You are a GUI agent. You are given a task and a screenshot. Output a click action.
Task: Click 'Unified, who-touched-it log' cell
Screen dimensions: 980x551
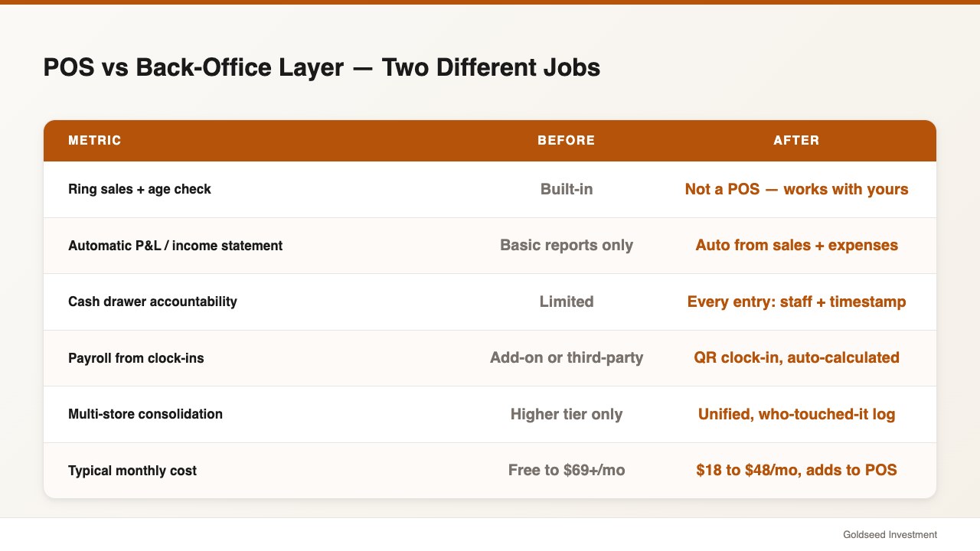tap(796, 414)
